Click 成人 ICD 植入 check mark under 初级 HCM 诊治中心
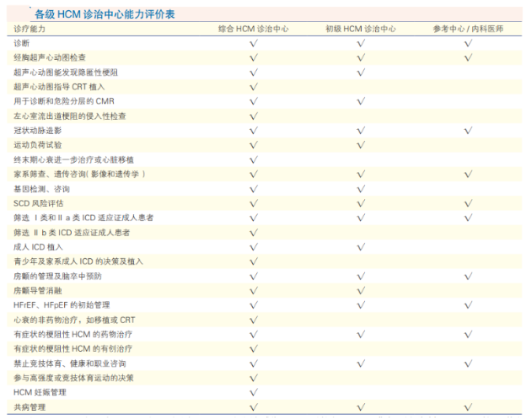Image resolution: width=526 pixels, height=420 pixels. pyautogui.click(x=361, y=247)
